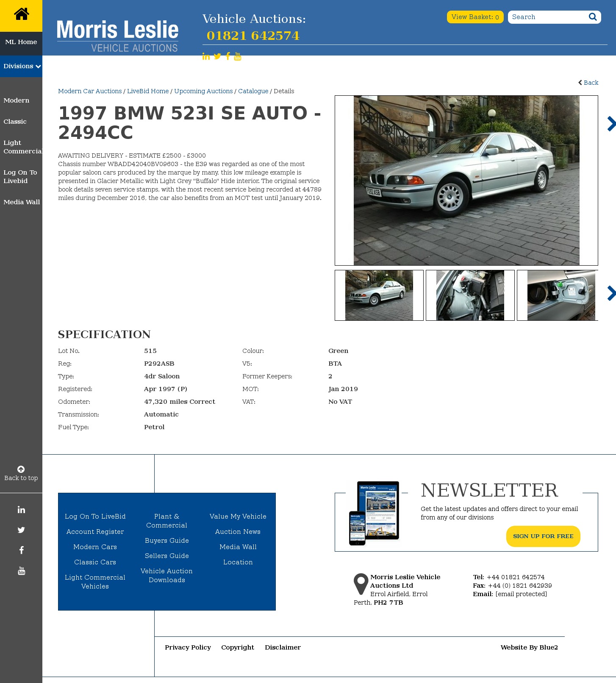Advance thumbnail strip with right arrow
Viewport: 616px width, 683px height.
pos(611,293)
